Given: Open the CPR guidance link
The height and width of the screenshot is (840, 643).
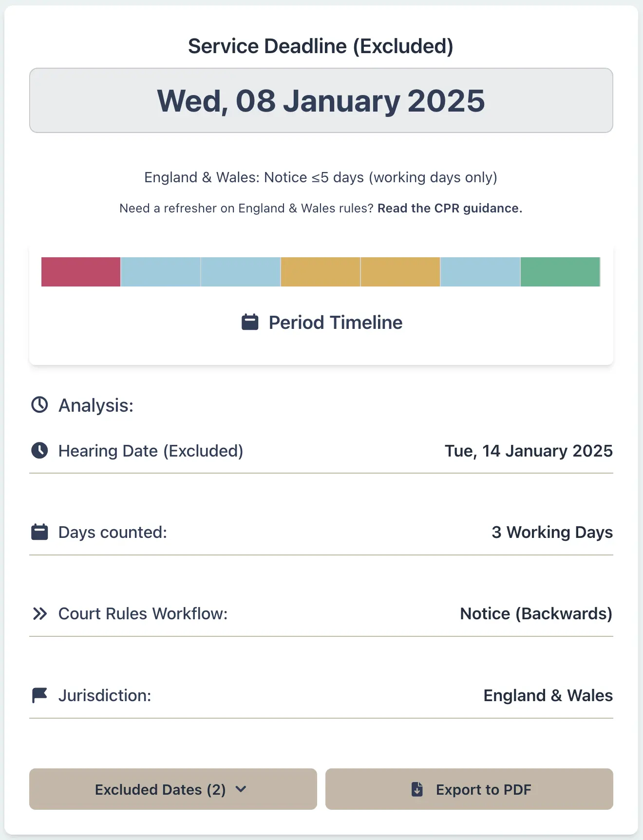Looking at the screenshot, I should click(450, 208).
